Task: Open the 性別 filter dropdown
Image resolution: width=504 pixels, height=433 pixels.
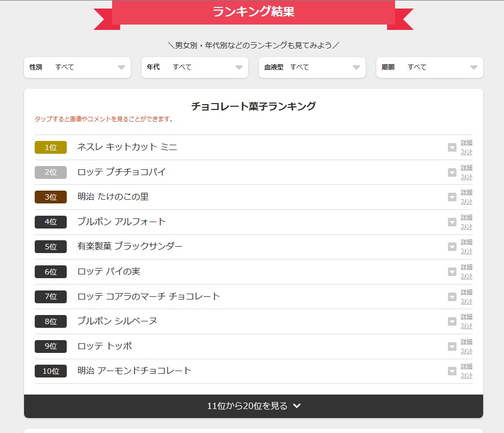Action: click(x=77, y=67)
